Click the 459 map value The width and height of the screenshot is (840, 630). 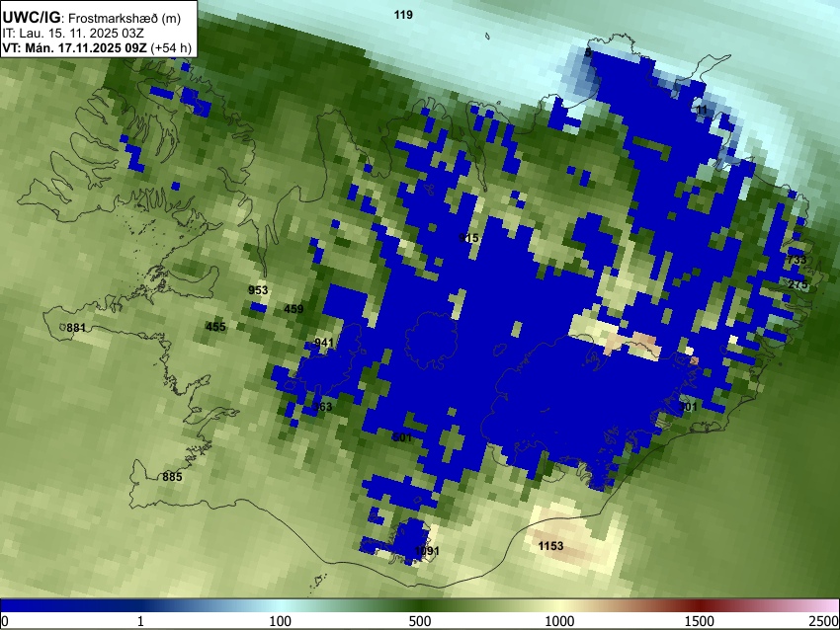coord(294,309)
